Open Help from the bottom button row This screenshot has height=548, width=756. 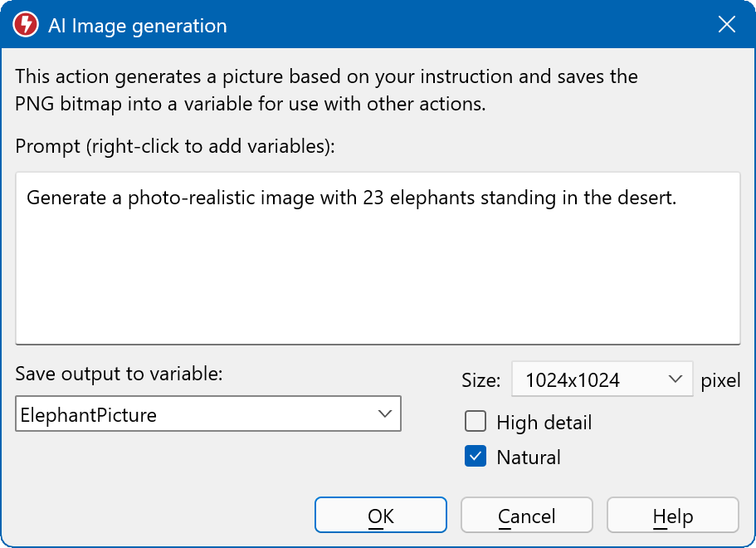pos(672,515)
